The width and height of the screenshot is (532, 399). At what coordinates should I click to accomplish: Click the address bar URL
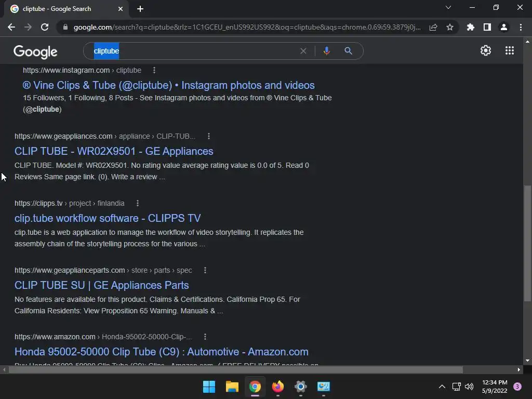(247, 27)
